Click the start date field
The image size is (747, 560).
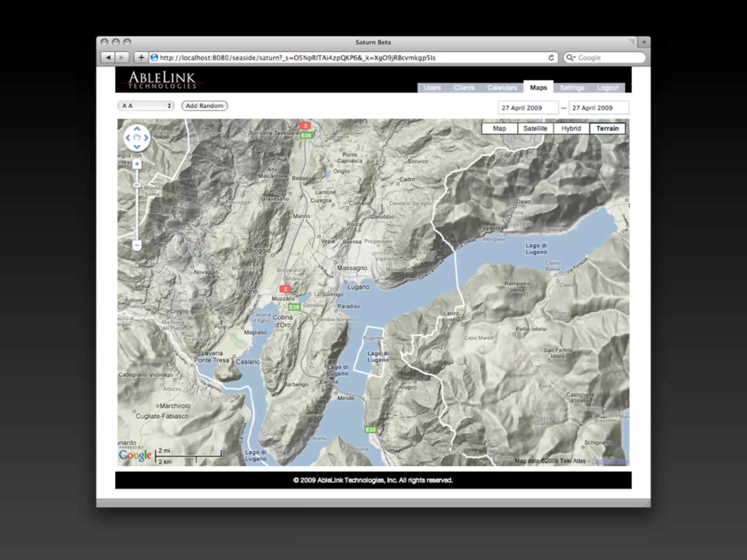(527, 108)
